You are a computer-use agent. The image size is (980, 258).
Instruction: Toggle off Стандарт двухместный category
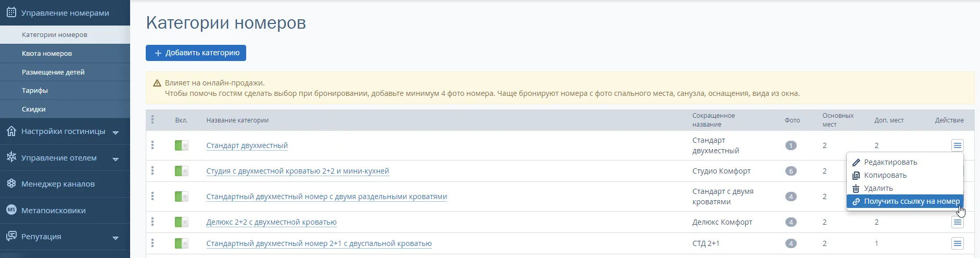click(182, 145)
